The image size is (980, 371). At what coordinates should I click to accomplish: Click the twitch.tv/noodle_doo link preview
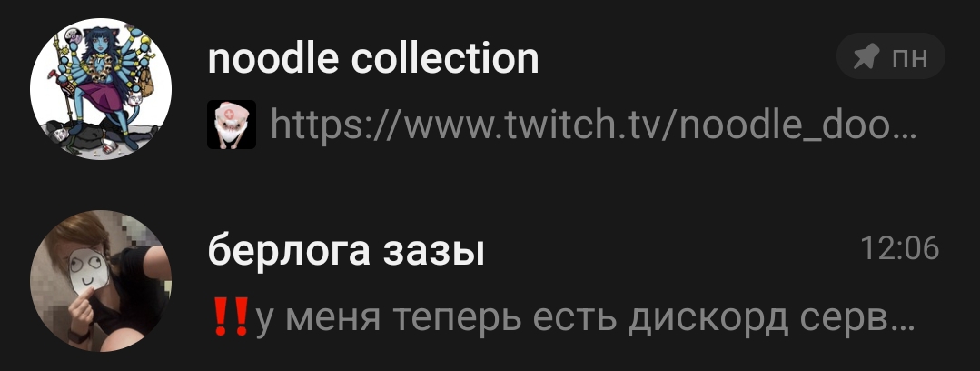click(593, 125)
